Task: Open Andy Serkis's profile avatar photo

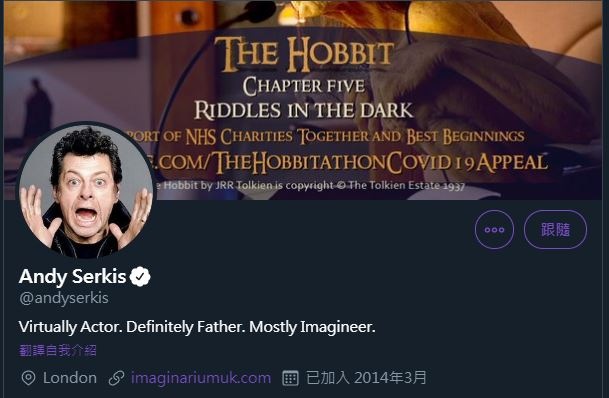Action: point(86,191)
